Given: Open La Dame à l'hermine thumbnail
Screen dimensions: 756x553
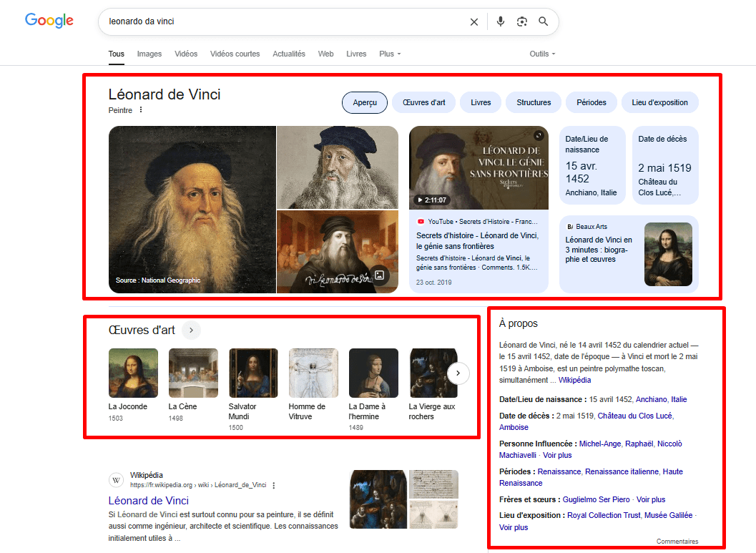Looking at the screenshot, I should pyautogui.click(x=373, y=373).
